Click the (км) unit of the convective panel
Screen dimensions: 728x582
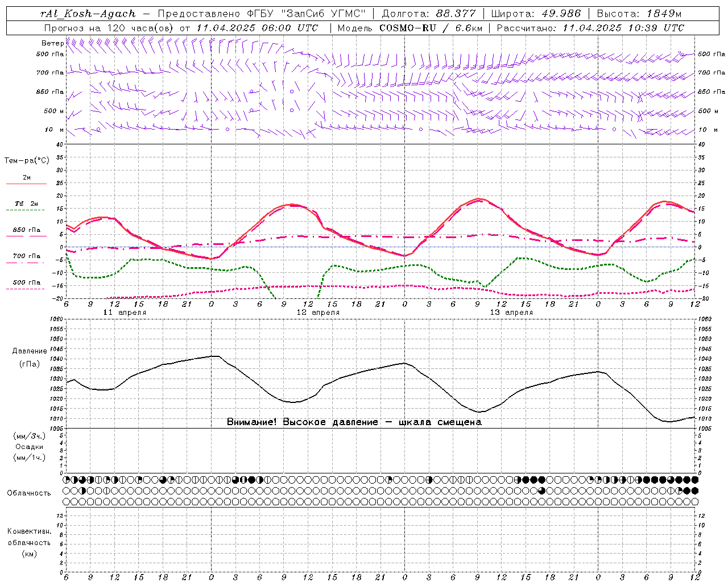point(30,554)
